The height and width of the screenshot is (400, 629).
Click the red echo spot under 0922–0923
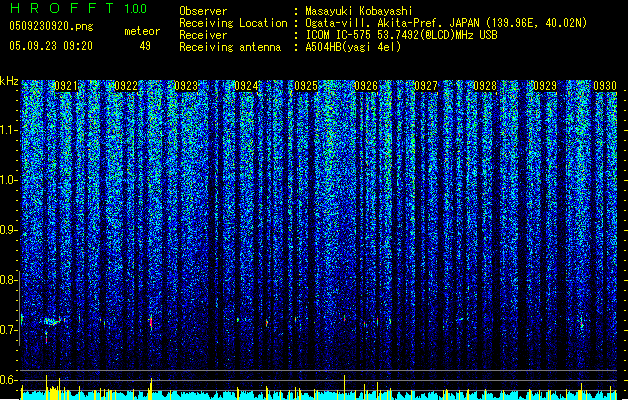(151, 322)
